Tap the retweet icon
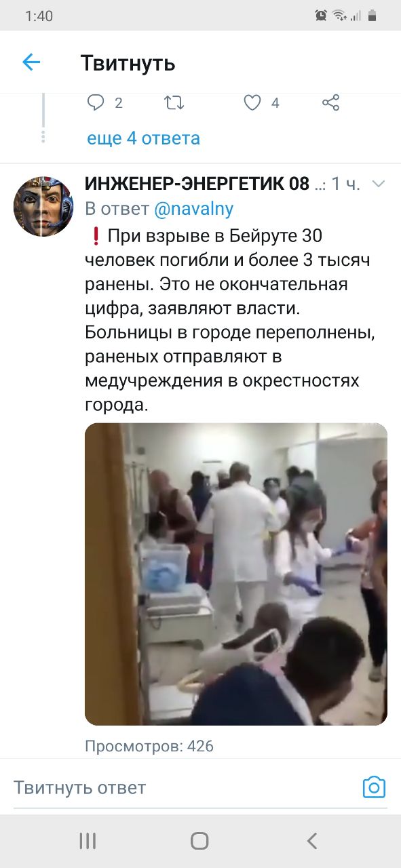The height and width of the screenshot is (868, 401). point(174,102)
